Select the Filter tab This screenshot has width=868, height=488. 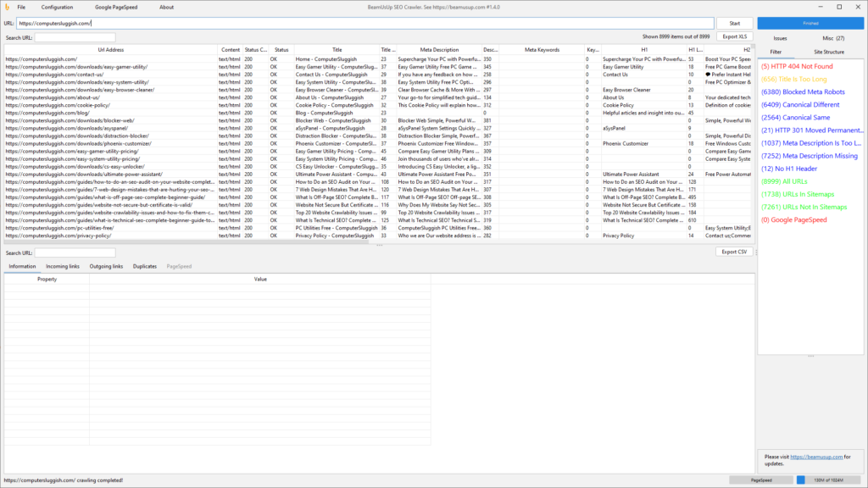[x=776, y=52]
